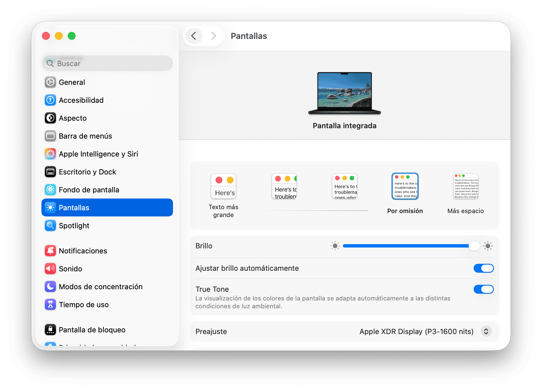Open the Accesibilidad settings pane
The width and height of the screenshot is (542, 392).
click(81, 100)
